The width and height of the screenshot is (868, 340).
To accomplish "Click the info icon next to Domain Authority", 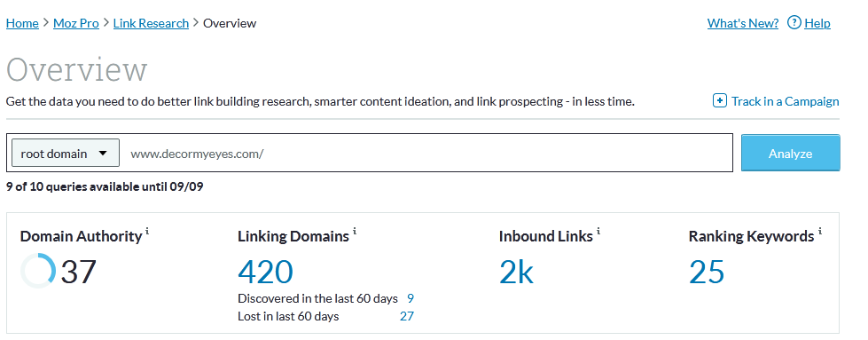I will 147,232.
